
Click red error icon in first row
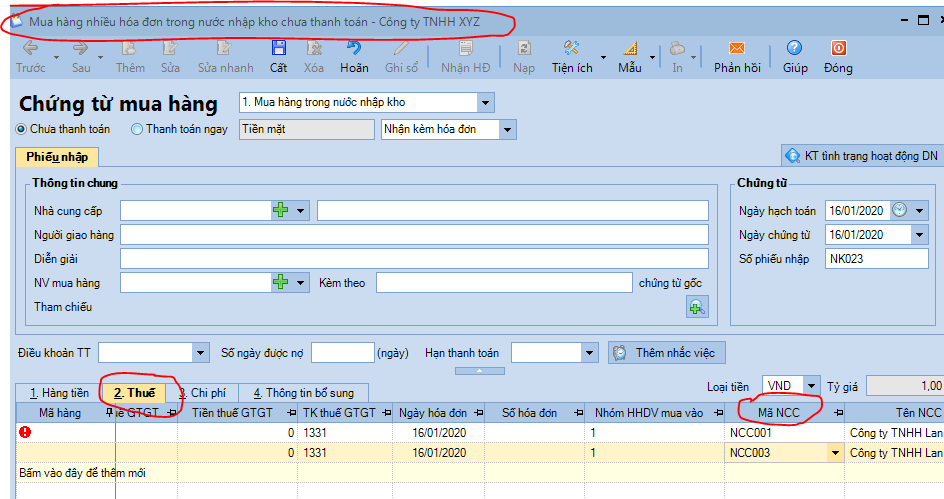click(25, 432)
